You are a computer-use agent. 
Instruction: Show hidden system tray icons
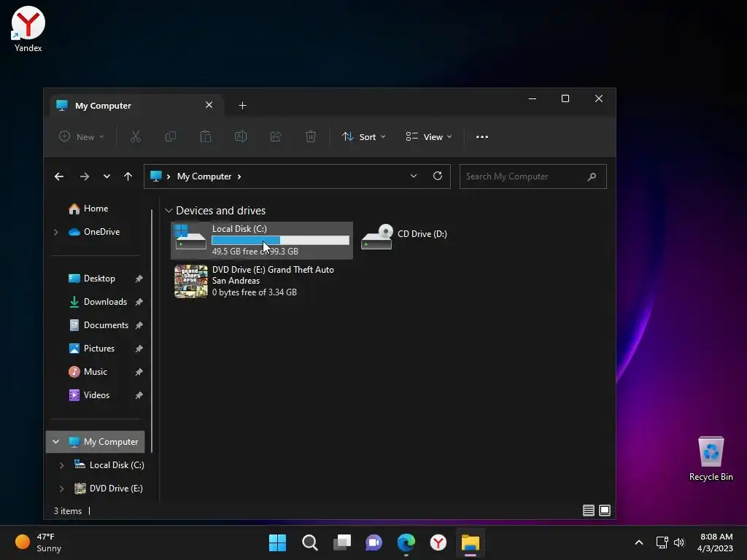point(639,542)
